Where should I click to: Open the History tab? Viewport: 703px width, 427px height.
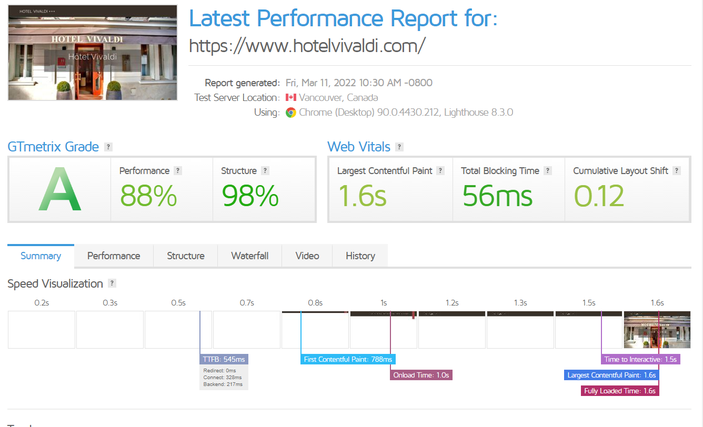[x=360, y=256]
